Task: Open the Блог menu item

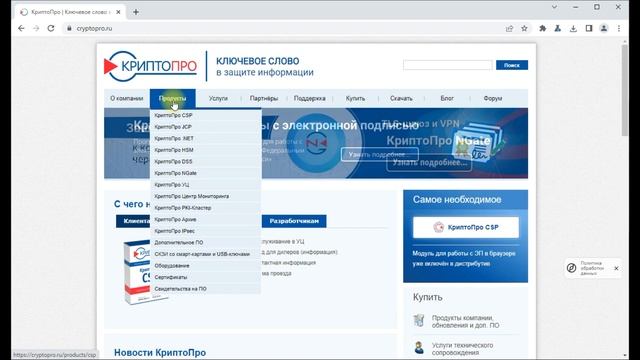Action: [x=447, y=98]
